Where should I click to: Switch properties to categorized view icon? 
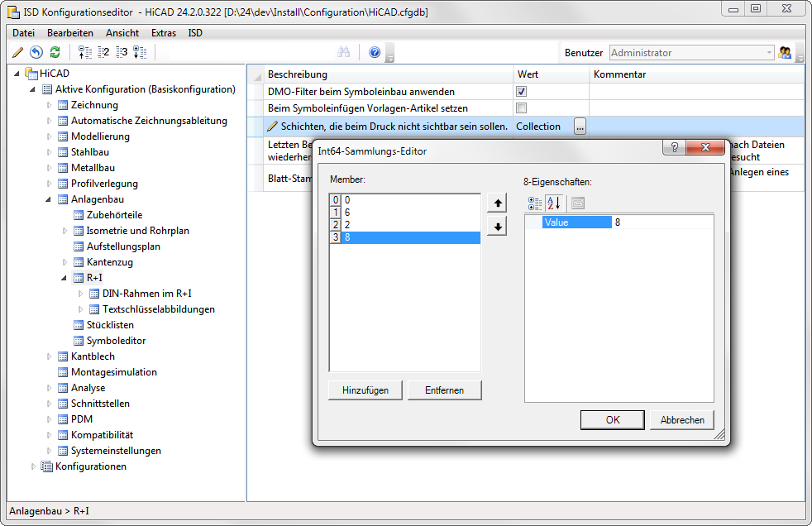click(534, 203)
